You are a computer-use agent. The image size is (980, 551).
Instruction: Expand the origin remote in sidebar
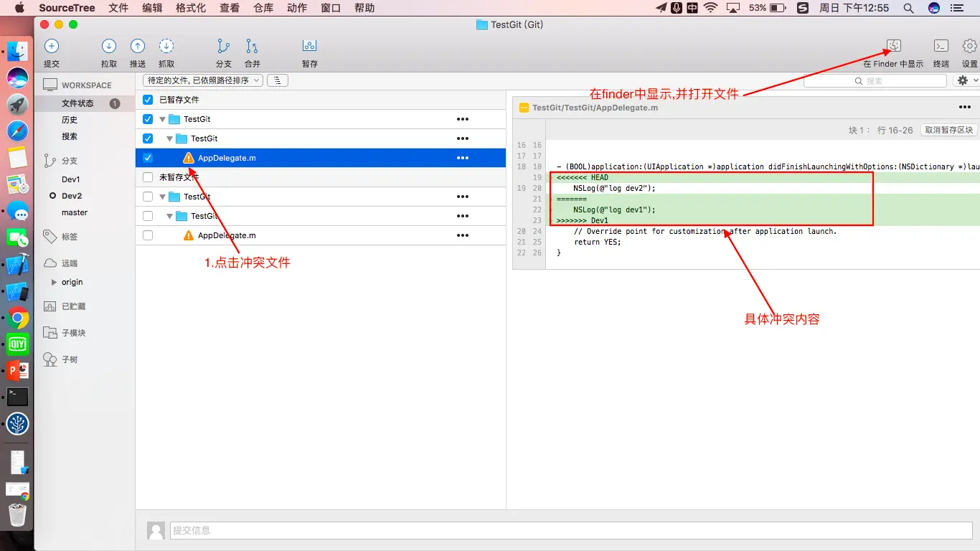pos(54,283)
